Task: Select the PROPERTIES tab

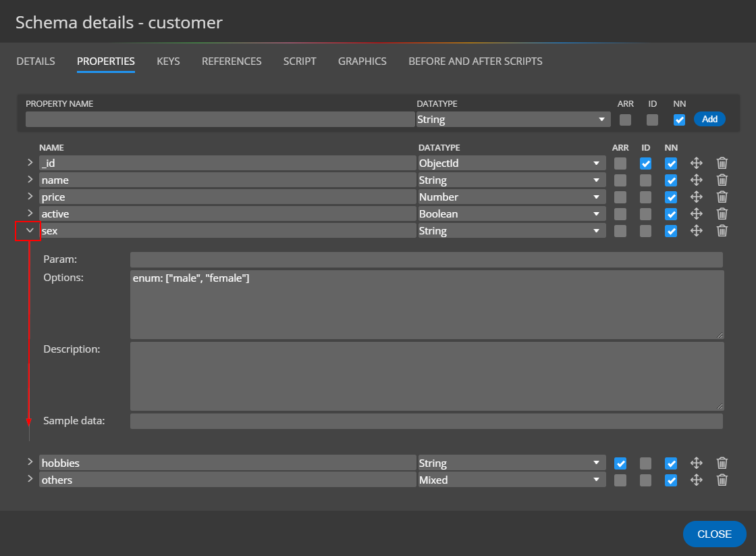Action: point(105,61)
